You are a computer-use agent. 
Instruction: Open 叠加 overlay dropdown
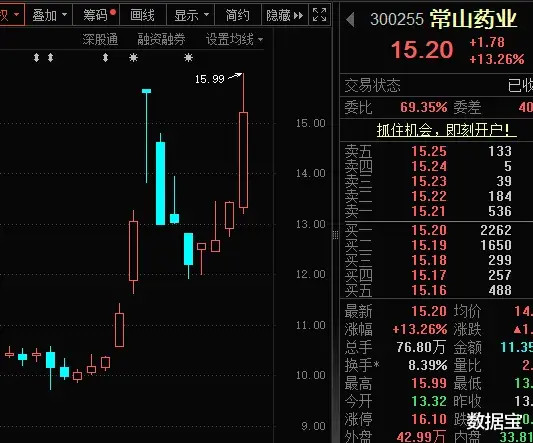coord(49,15)
